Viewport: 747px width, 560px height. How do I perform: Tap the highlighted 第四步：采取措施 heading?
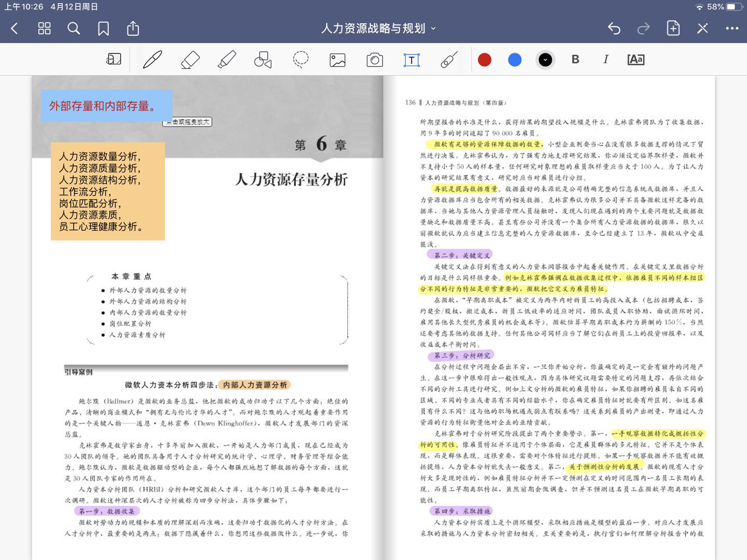[x=461, y=511]
